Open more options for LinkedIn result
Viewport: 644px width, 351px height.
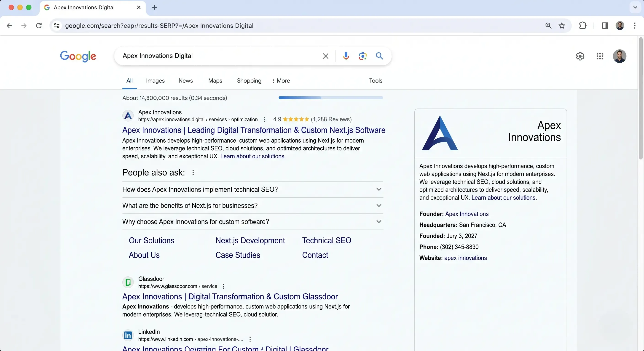(x=250, y=339)
